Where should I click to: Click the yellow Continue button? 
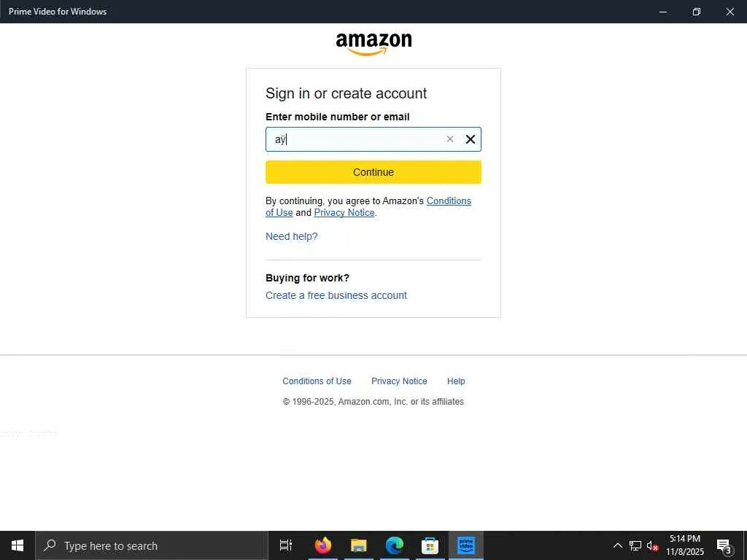(373, 172)
